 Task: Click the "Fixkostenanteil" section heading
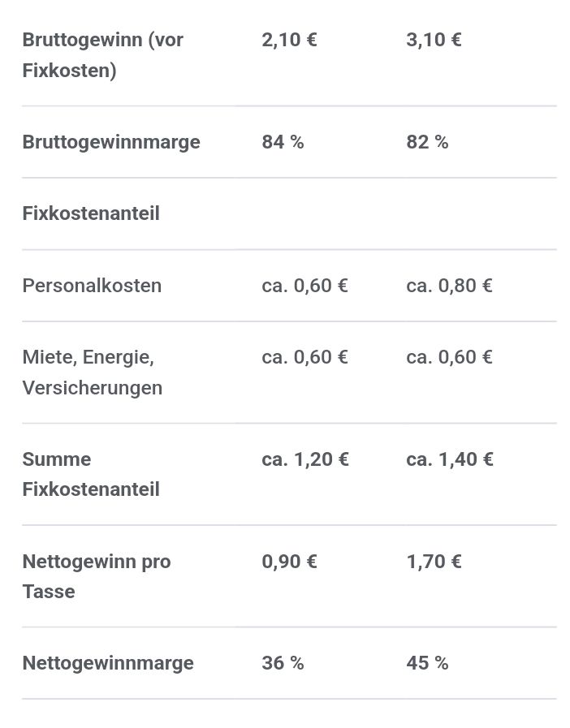91,213
